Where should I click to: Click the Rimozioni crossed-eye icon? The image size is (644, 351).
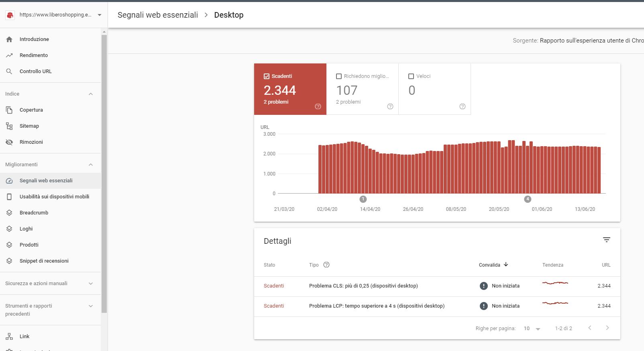[x=9, y=142]
